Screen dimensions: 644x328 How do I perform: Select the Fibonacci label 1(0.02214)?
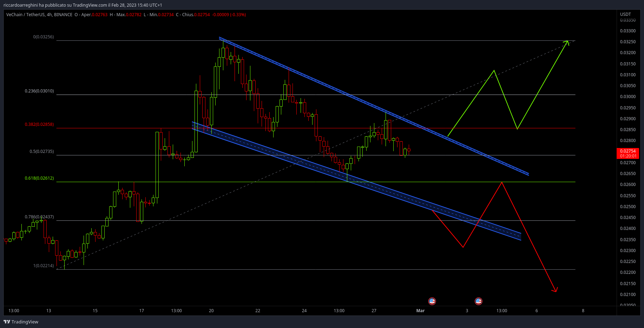click(44, 266)
